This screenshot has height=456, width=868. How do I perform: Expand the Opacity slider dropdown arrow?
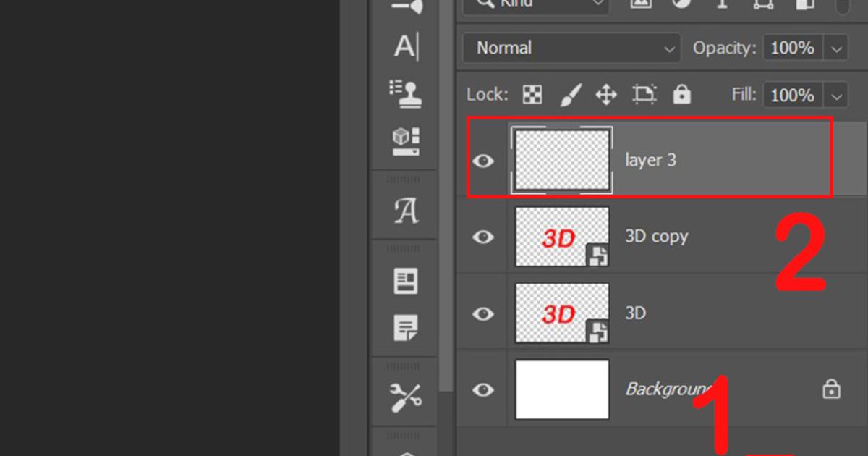click(837, 49)
